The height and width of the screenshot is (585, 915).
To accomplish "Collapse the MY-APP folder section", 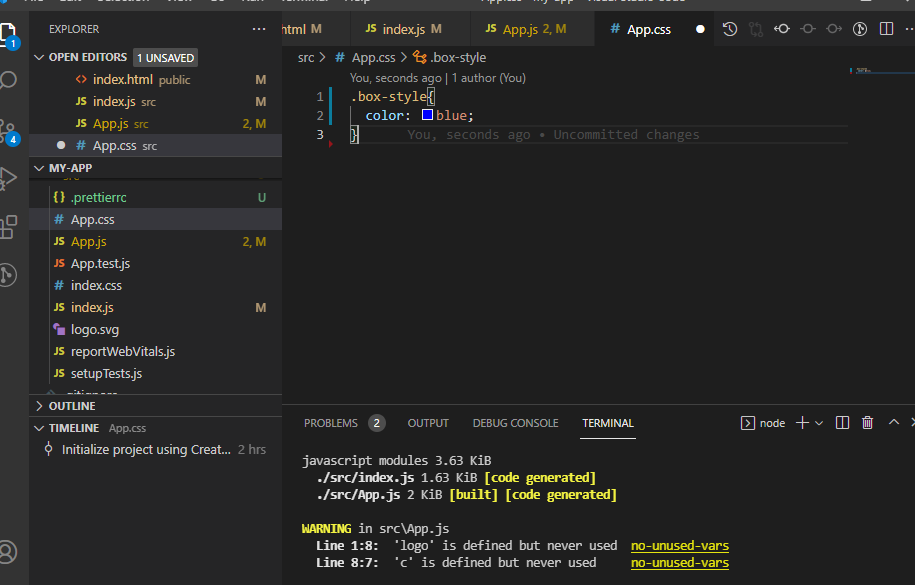I will pyautogui.click(x=39, y=168).
